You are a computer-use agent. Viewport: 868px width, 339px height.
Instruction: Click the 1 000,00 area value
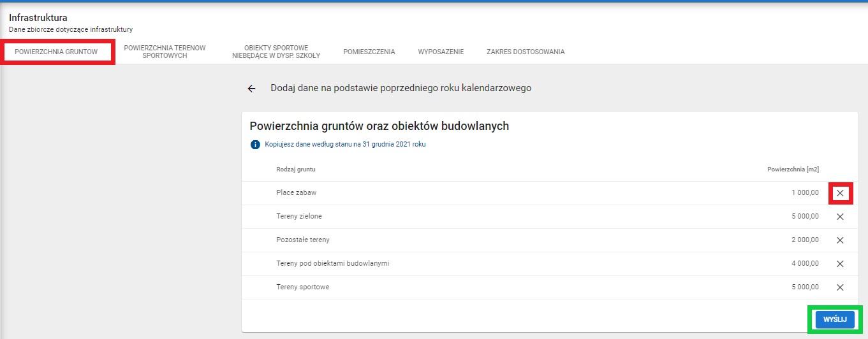point(805,192)
